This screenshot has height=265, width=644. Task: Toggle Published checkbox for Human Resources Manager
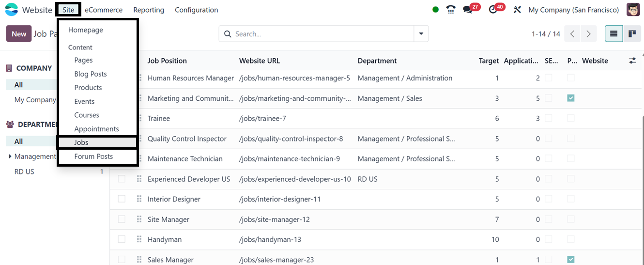pos(571,78)
